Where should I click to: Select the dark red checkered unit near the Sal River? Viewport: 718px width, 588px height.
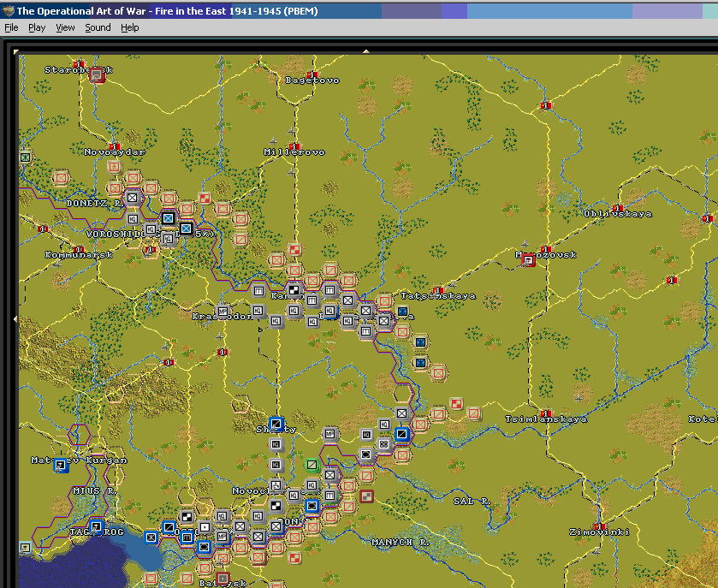coord(366,496)
